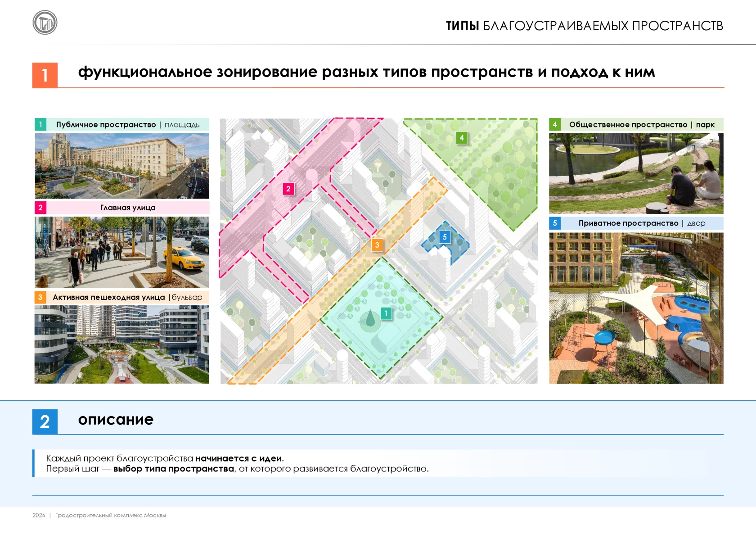Click the footer year '2026'
The height and width of the screenshot is (535, 756).
[x=39, y=515]
